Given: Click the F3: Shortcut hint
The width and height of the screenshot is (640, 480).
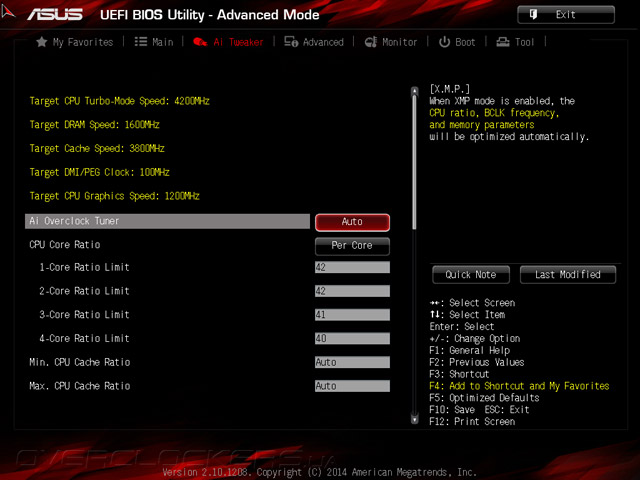Looking at the screenshot, I should click(x=459, y=374).
